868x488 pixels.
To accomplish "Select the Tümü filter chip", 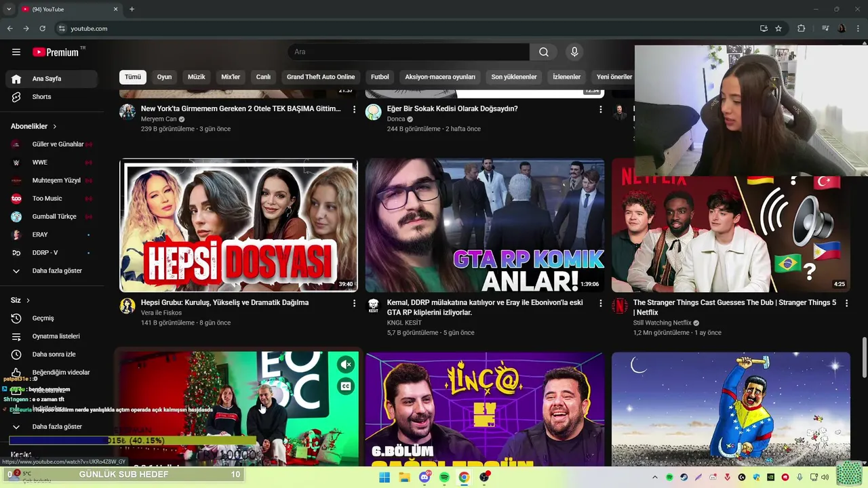I will pos(133,77).
